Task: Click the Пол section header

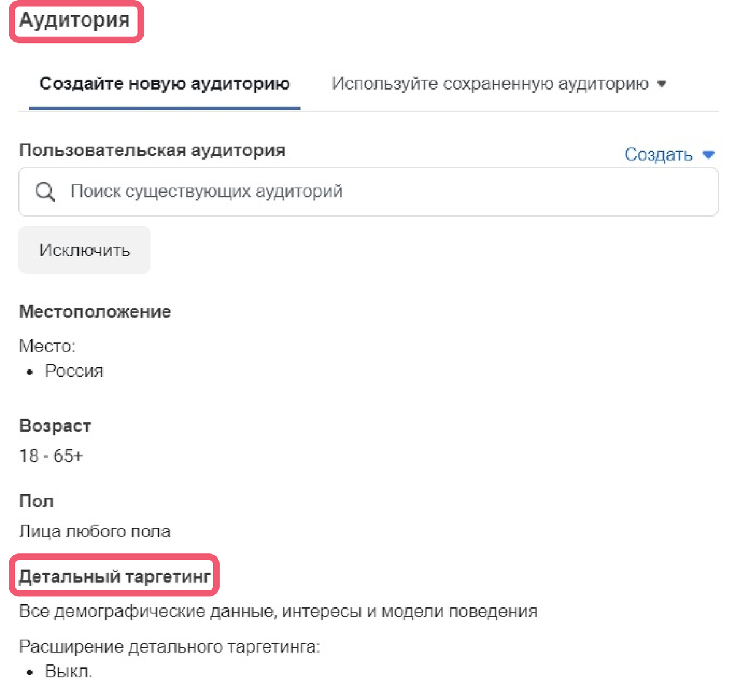Action: point(36,501)
